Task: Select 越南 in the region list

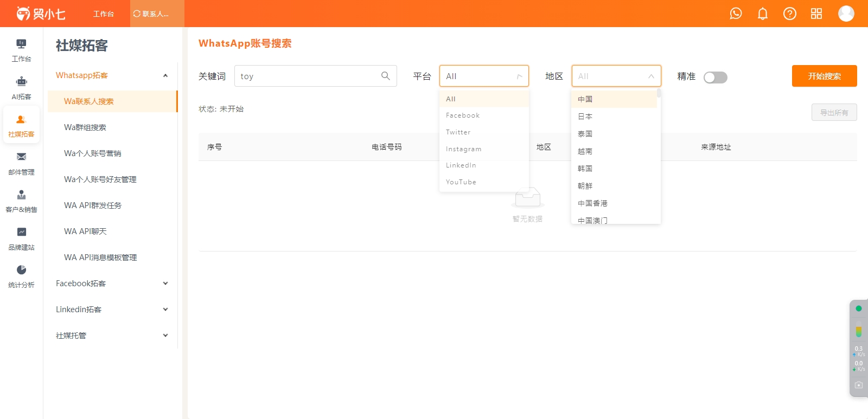Action: click(614, 151)
